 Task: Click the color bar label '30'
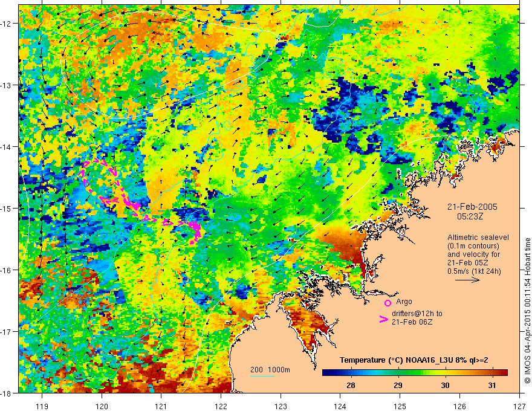point(445,385)
